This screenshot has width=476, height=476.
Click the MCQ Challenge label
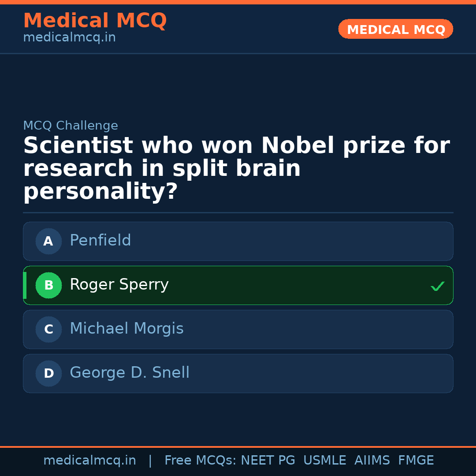71,126
